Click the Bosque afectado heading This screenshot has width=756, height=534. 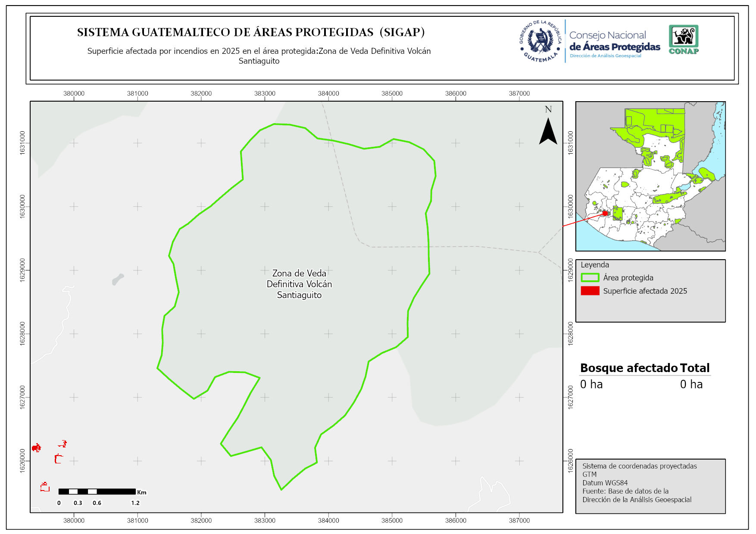tap(629, 368)
